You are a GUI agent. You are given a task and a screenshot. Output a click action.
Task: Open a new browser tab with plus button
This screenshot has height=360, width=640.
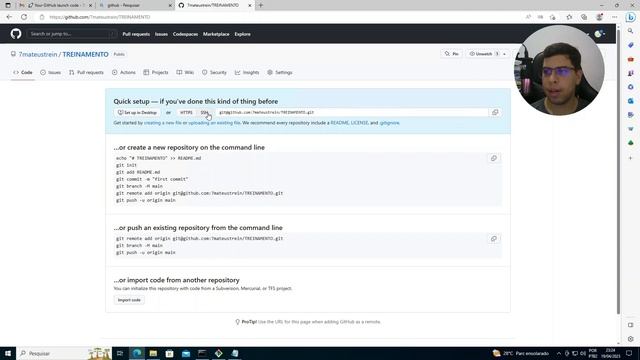click(261, 5)
